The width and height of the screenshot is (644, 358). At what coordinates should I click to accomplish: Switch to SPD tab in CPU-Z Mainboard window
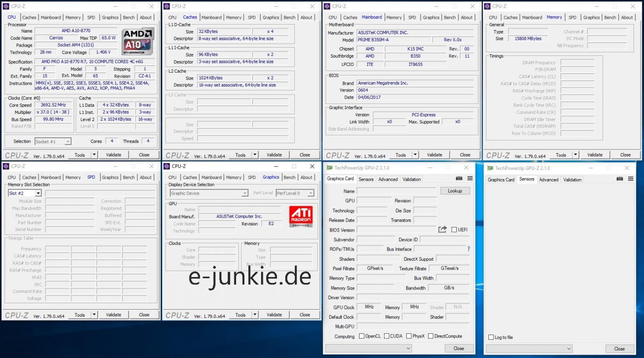[x=412, y=18]
